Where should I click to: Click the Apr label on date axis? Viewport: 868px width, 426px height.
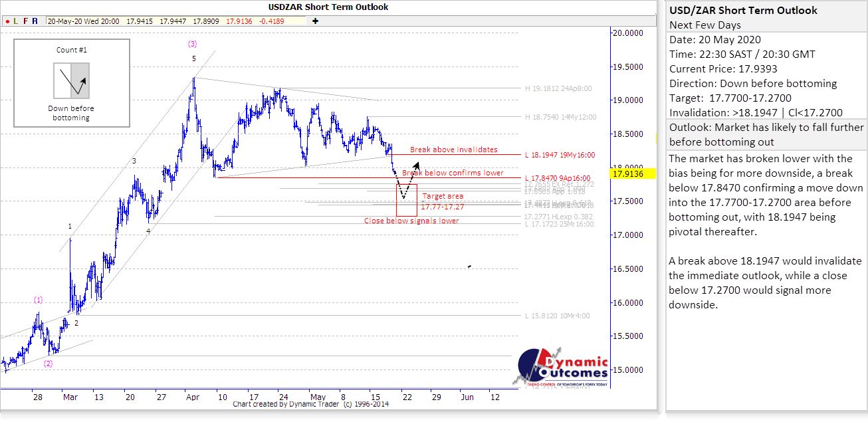(193, 397)
